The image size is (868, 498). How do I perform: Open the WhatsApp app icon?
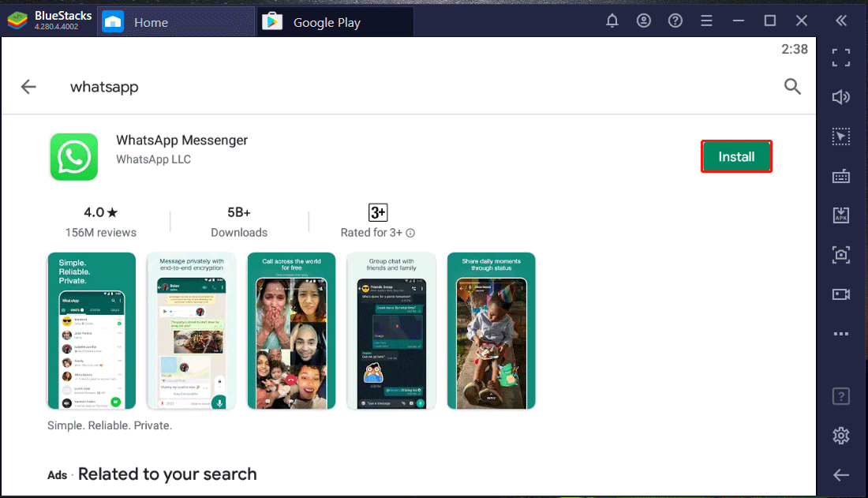(x=74, y=157)
